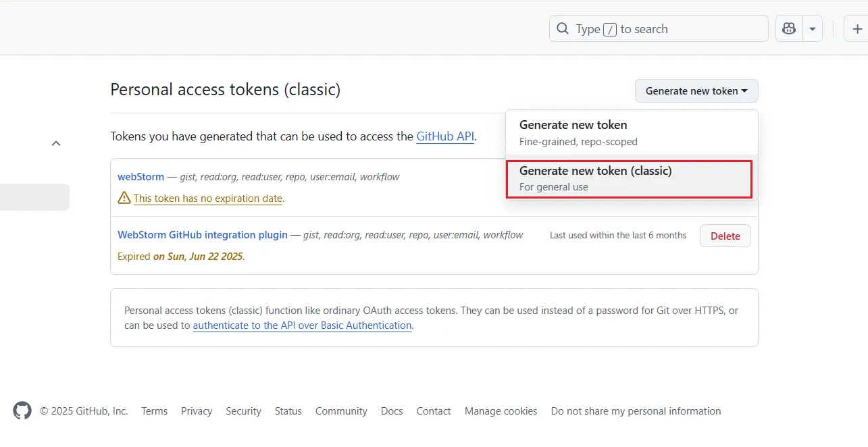Screen dimensions: 868x447
Task: Visit the Docs footer link
Action: click(x=392, y=411)
